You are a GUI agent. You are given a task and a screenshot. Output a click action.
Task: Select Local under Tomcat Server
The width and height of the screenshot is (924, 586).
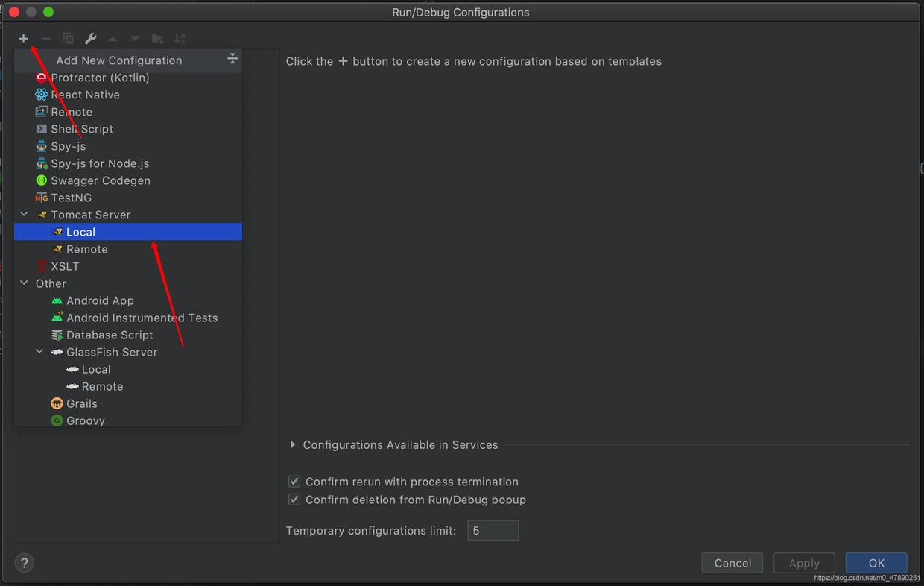click(128, 232)
